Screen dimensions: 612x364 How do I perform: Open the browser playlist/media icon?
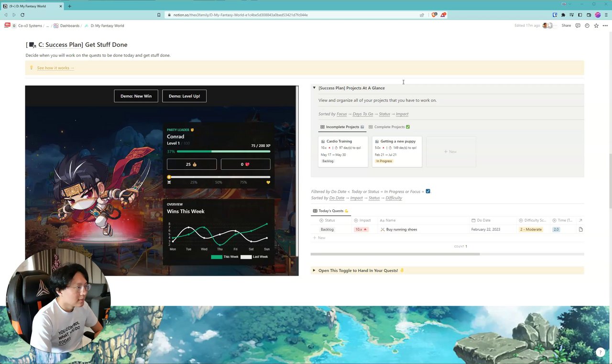click(x=571, y=15)
